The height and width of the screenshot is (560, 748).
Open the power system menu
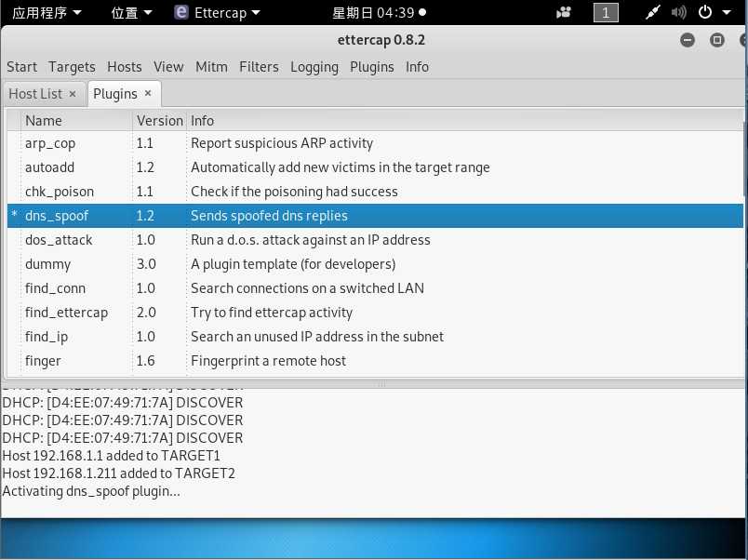(x=705, y=12)
